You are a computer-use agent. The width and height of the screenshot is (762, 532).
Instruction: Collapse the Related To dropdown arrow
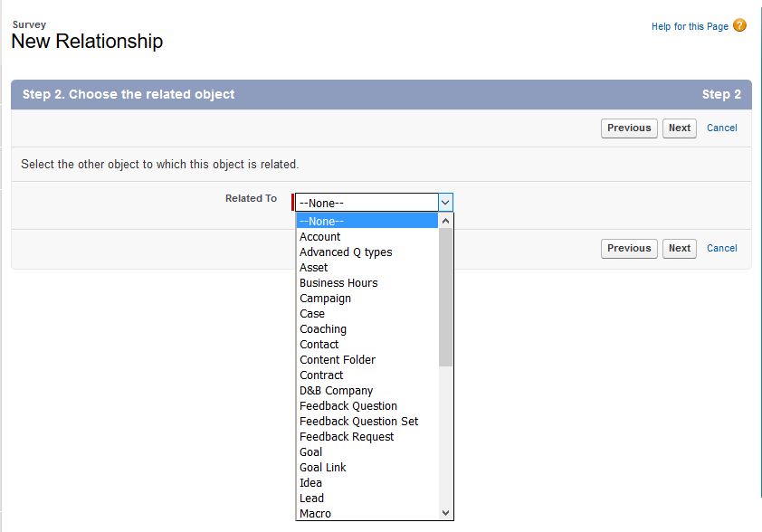click(x=445, y=203)
